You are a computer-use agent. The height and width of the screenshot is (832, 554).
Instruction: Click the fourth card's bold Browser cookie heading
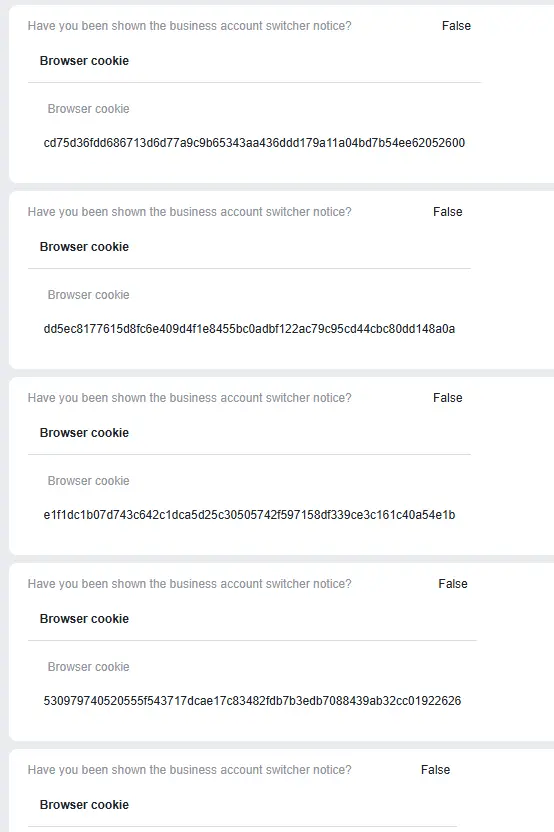(x=84, y=619)
